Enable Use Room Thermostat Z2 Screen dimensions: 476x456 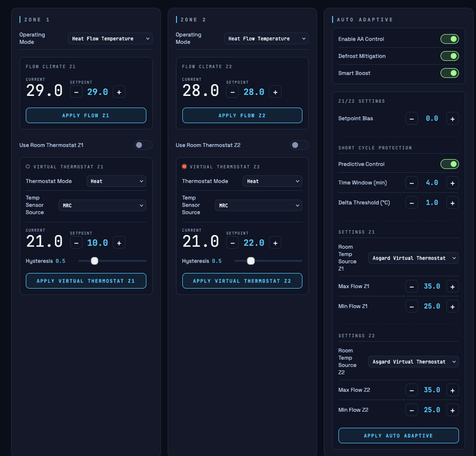coord(299,145)
